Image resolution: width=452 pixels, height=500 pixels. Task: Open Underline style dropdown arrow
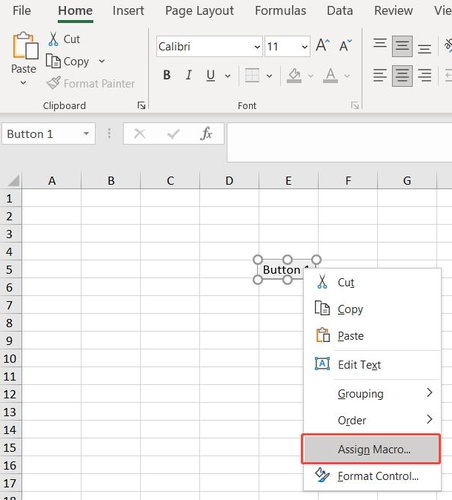pyautogui.click(x=228, y=76)
